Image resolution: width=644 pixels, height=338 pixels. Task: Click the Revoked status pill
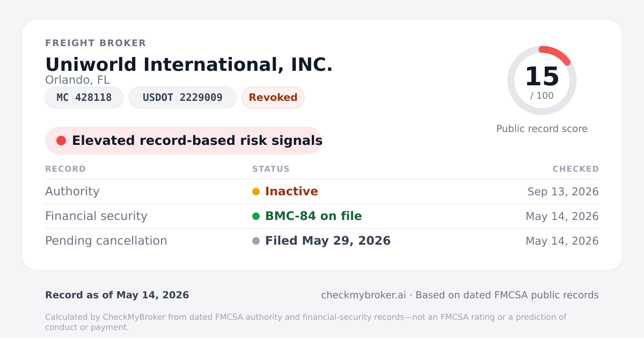(x=273, y=98)
